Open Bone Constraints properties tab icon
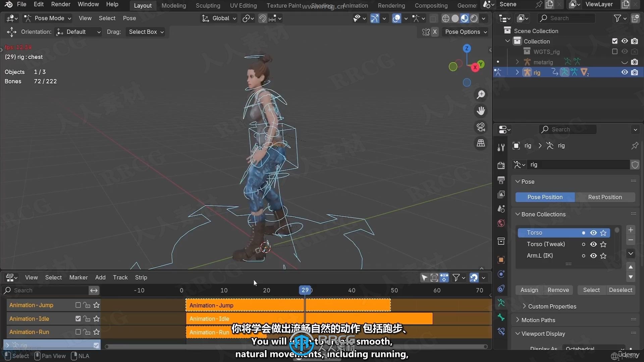644x362 pixels. [501, 332]
